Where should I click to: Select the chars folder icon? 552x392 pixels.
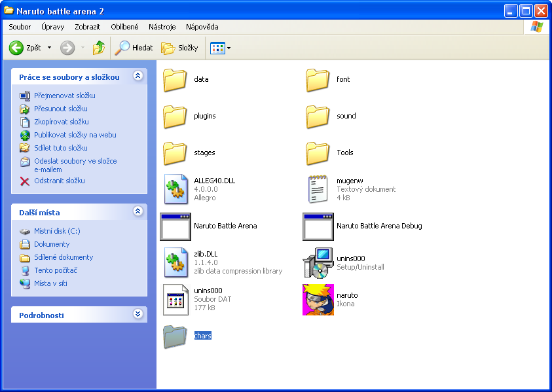[175, 337]
